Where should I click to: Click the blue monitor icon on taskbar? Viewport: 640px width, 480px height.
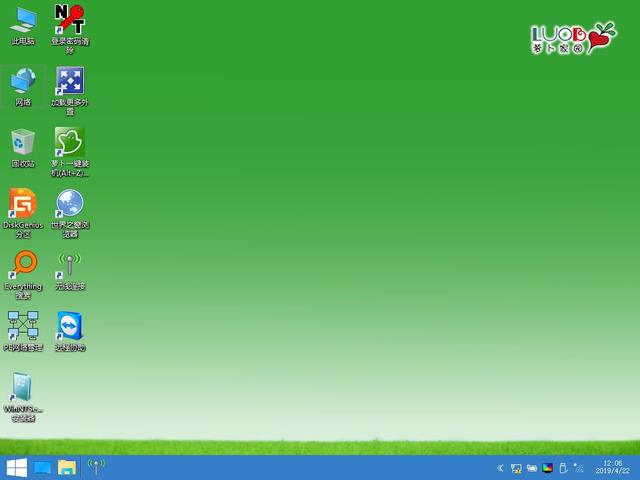point(42,468)
